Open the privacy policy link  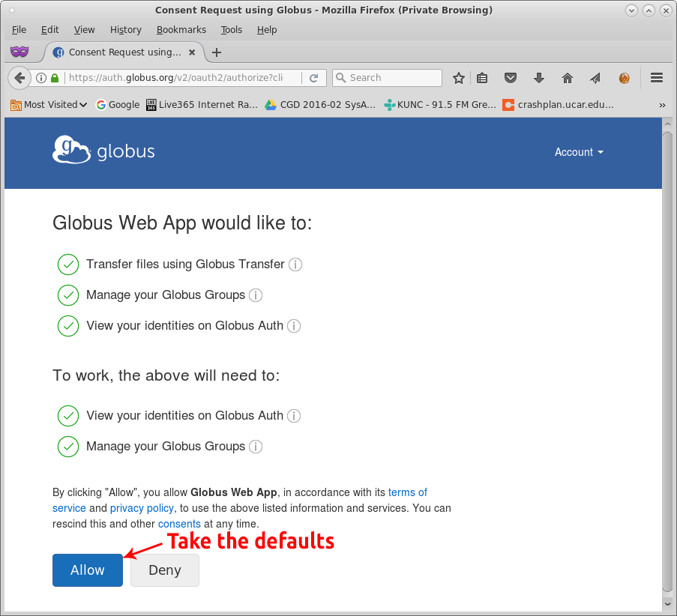pyautogui.click(x=142, y=508)
